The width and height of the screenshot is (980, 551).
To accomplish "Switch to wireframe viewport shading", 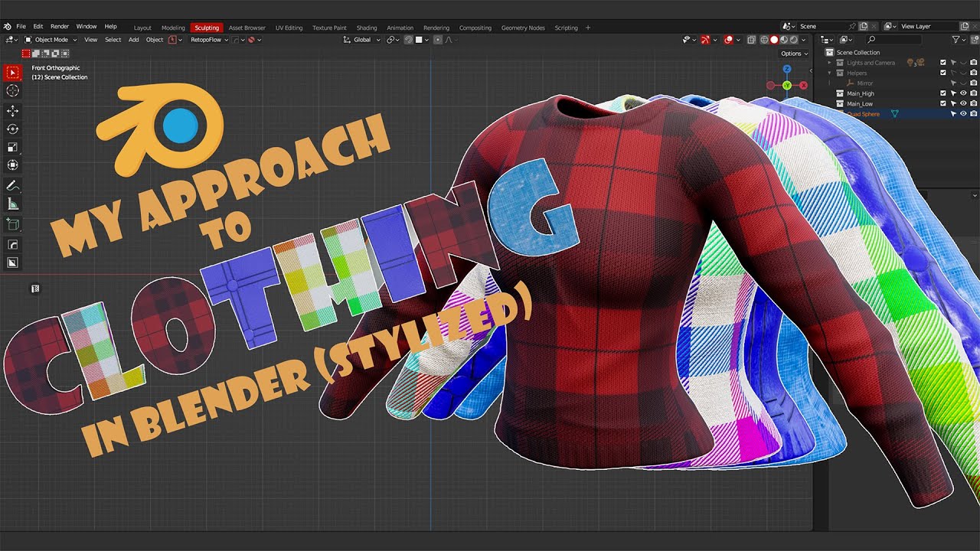I will tap(764, 40).
